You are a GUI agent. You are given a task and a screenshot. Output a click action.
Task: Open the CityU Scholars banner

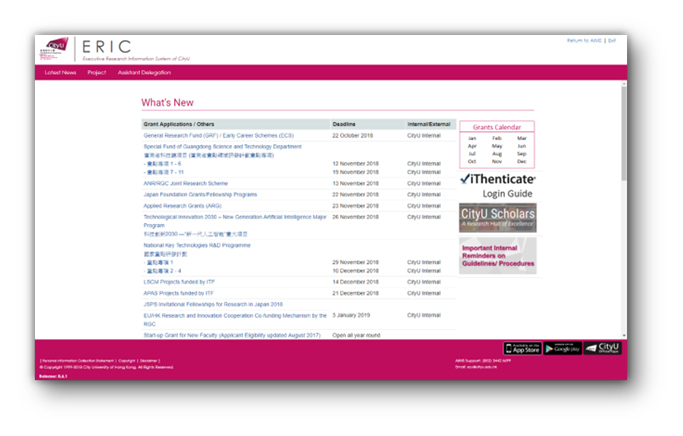tap(497, 217)
